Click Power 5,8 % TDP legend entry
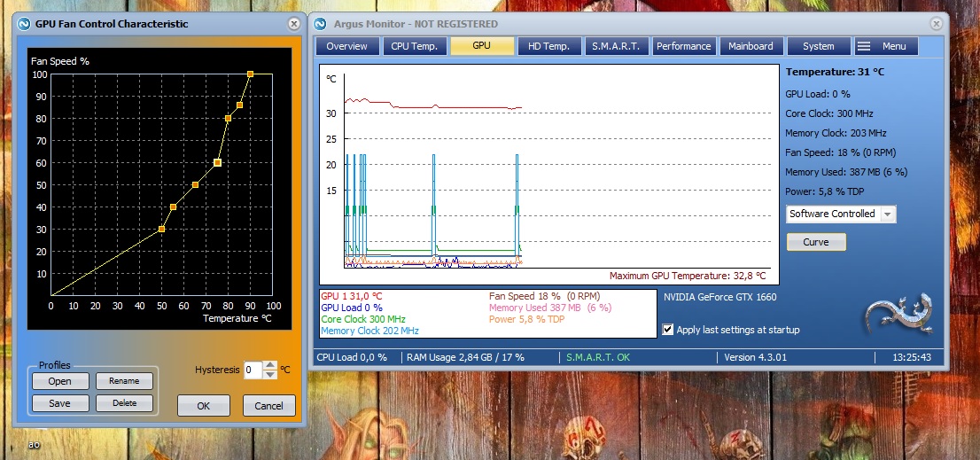The image size is (980, 460). point(529,319)
